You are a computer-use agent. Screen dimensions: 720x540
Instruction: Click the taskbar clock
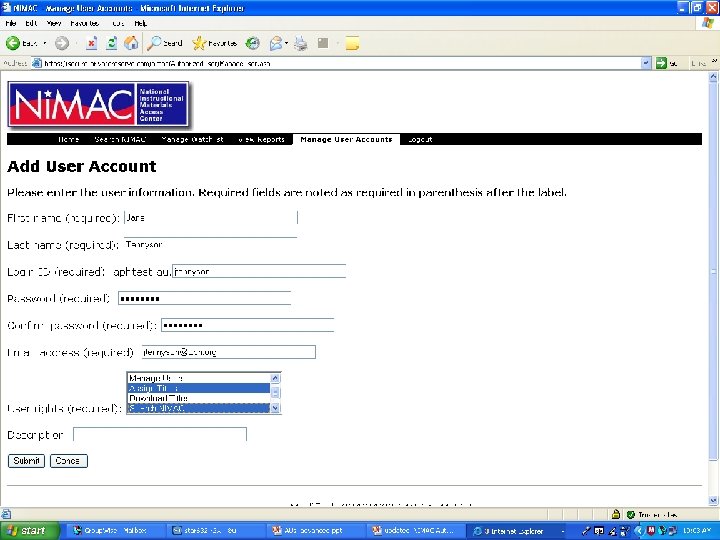[x=696, y=531]
